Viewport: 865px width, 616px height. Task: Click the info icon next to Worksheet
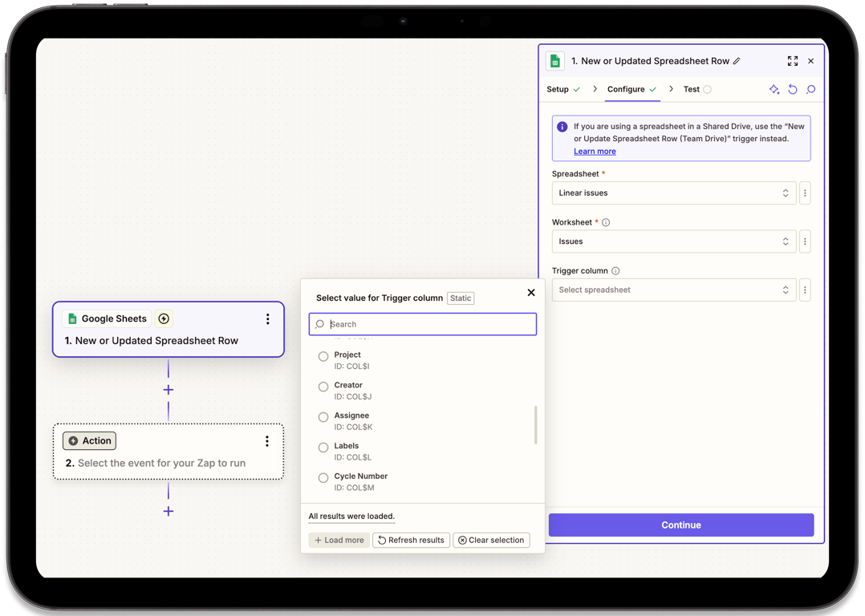point(606,223)
